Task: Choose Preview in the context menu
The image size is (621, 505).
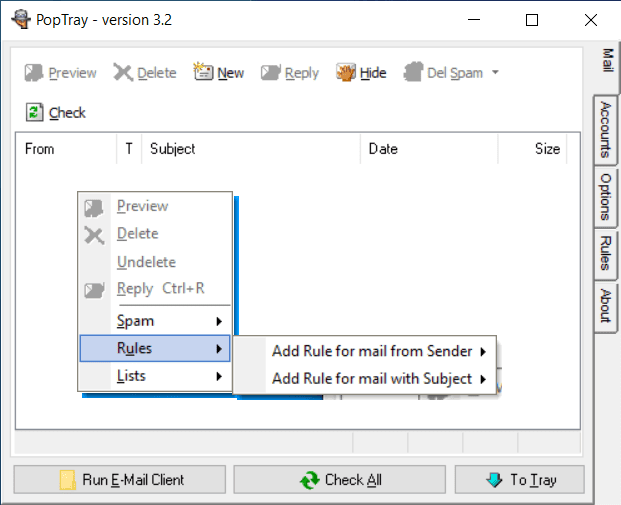Action: click(155, 206)
